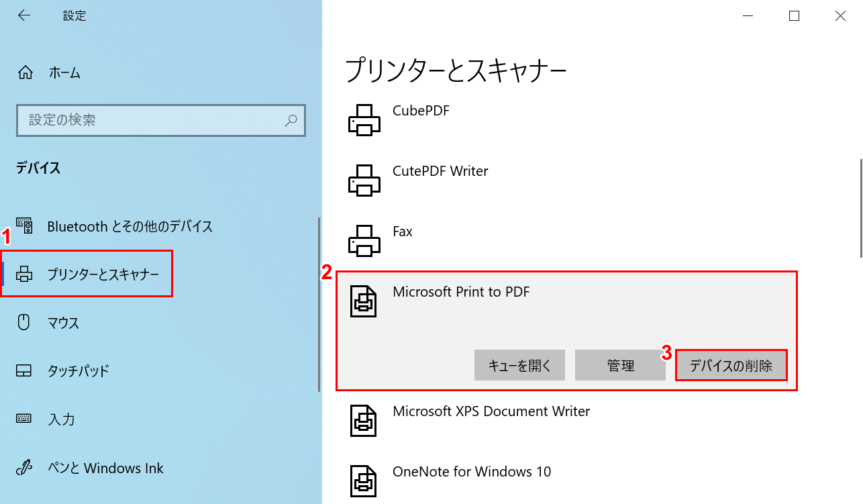This screenshot has width=863, height=504.
Task: Click the home icon next to ホーム
Action: click(x=26, y=73)
